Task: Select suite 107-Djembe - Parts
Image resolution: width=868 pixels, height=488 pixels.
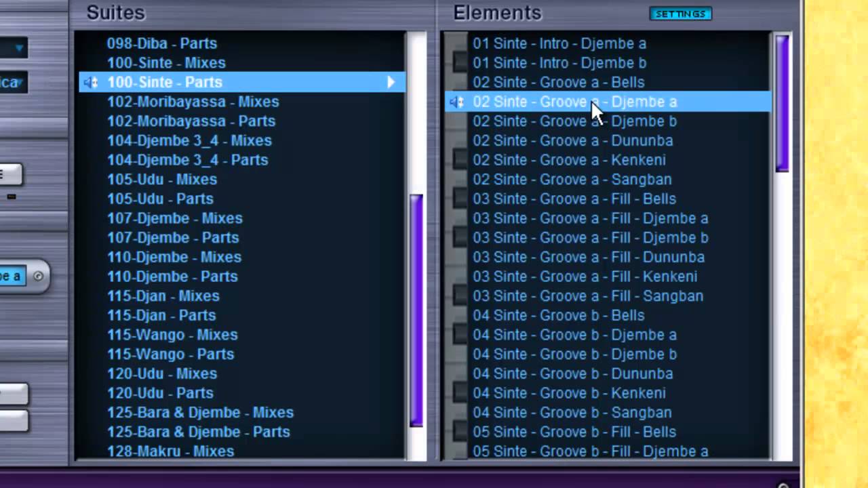Action: click(173, 238)
